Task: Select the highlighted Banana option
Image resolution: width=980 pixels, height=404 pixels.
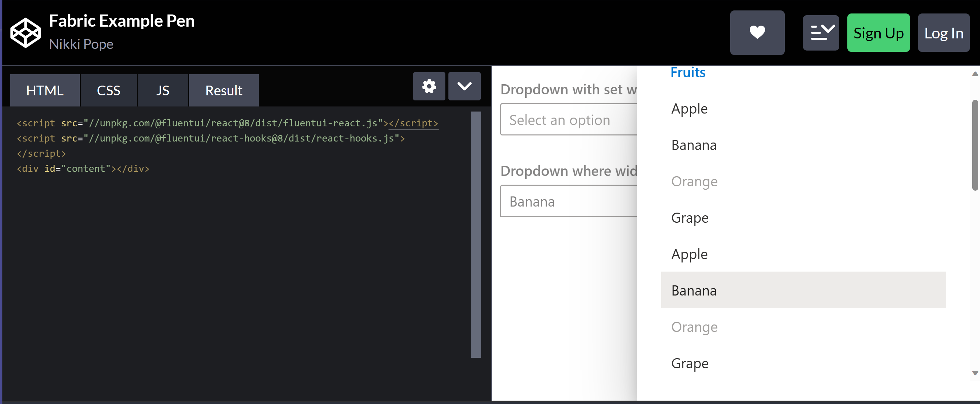Action: tap(694, 290)
